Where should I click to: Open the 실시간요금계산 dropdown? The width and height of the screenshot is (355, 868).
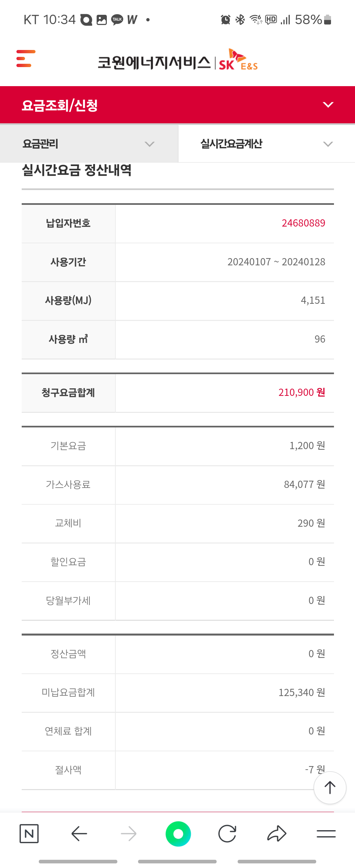coord(267,144)
